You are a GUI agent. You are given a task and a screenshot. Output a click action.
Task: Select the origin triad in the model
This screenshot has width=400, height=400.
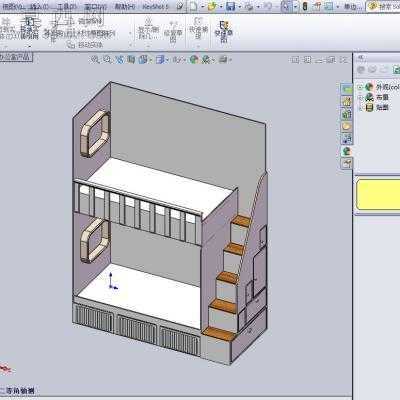tap(113, 281)
